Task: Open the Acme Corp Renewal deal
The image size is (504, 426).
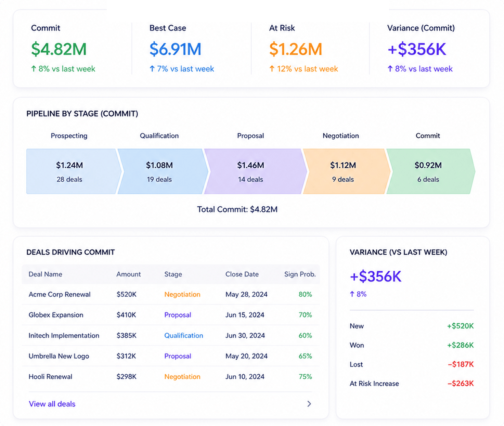Action: point(60,294)
